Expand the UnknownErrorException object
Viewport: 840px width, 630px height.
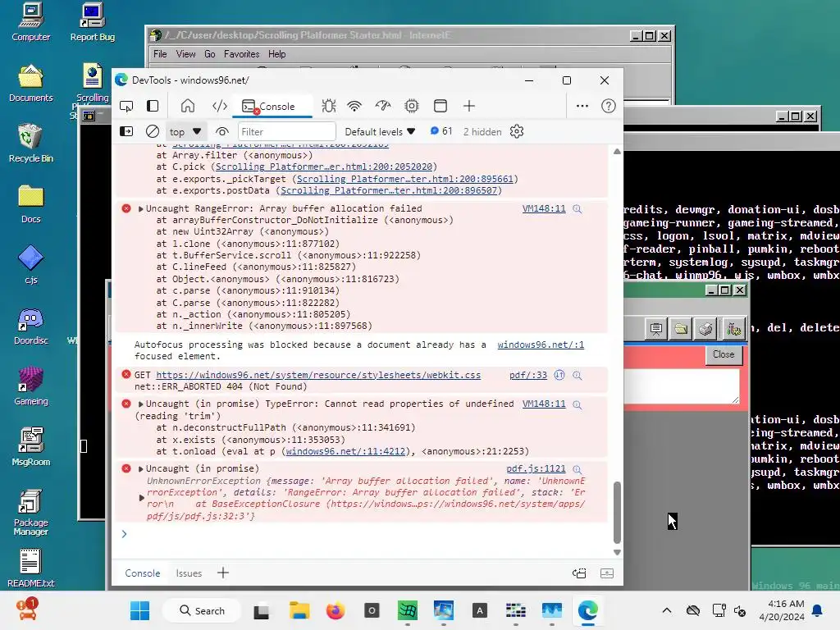pos(141,498)
